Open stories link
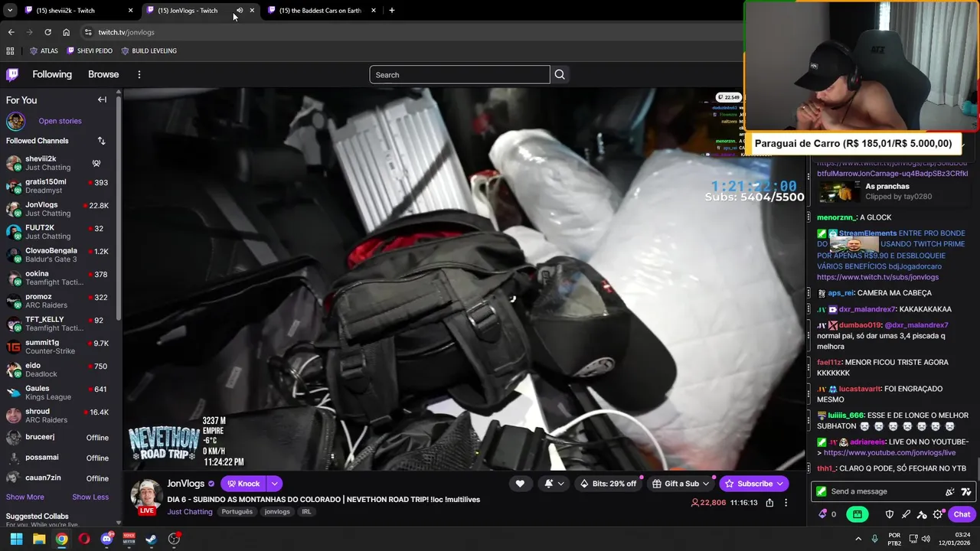Screen dimensions: 980x551 pyautogui.click(x=60, y=121)
